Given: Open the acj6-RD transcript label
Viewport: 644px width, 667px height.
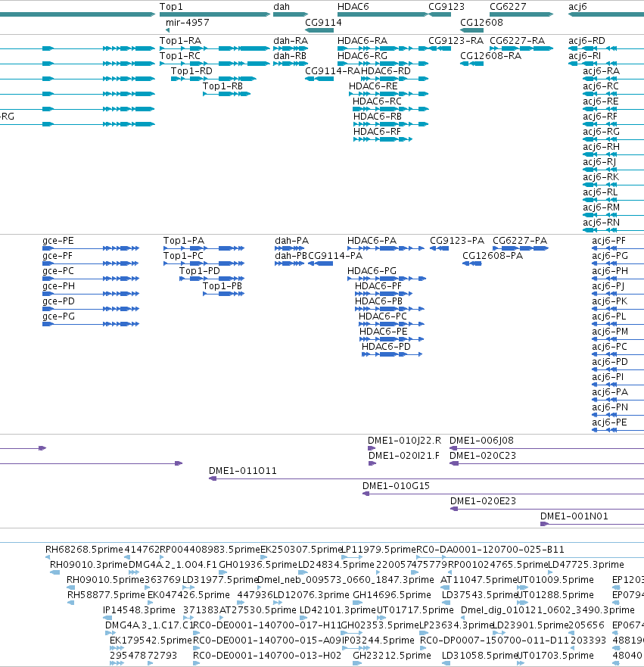Looking at the screenshot, I should click(586, 41).
